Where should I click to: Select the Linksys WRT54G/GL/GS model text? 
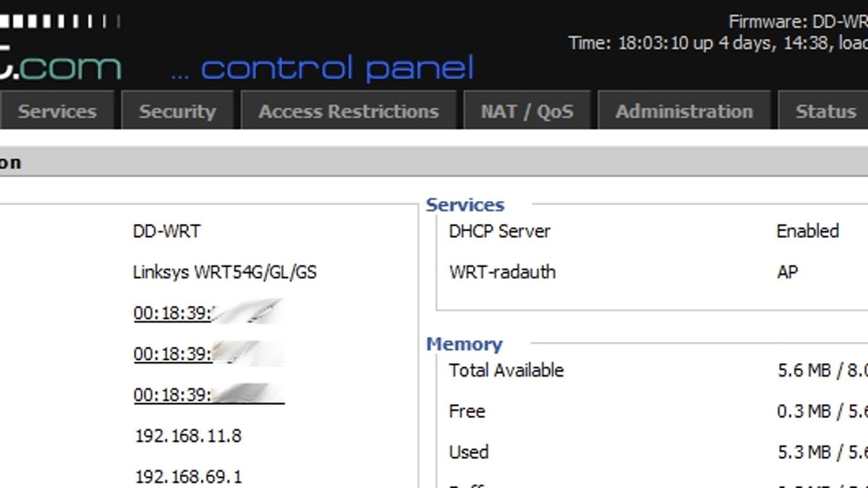(x=225, y=273)
